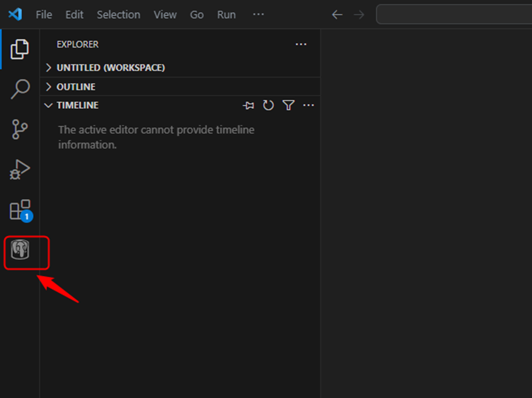532x398 pixels.
Task: Click the command center search box
Action: [x=454, y=14]
